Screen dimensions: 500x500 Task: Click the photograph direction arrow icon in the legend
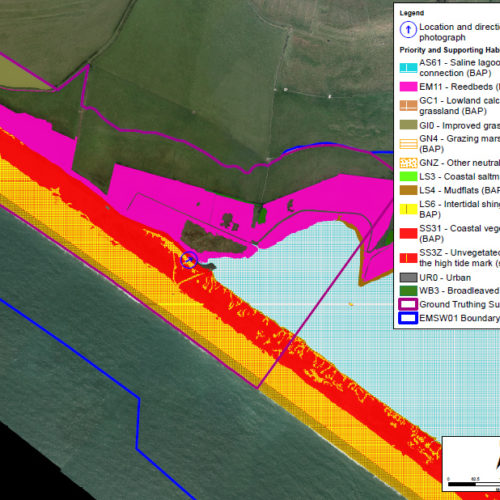click(x=408, y=30)
